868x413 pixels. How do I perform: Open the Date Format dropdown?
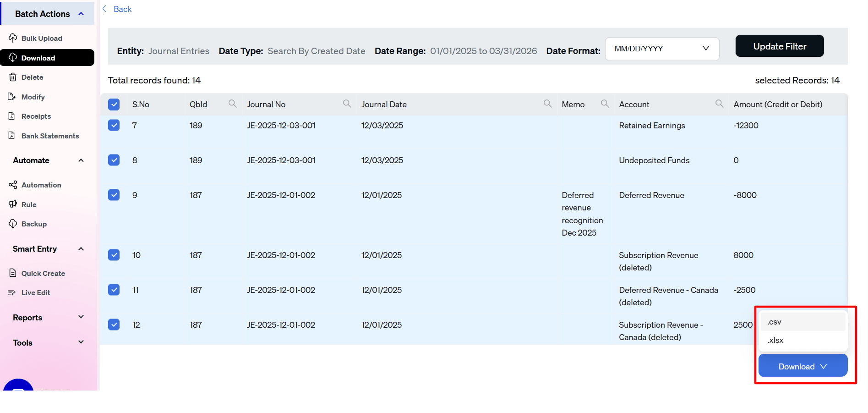click(x=661, y=49)
